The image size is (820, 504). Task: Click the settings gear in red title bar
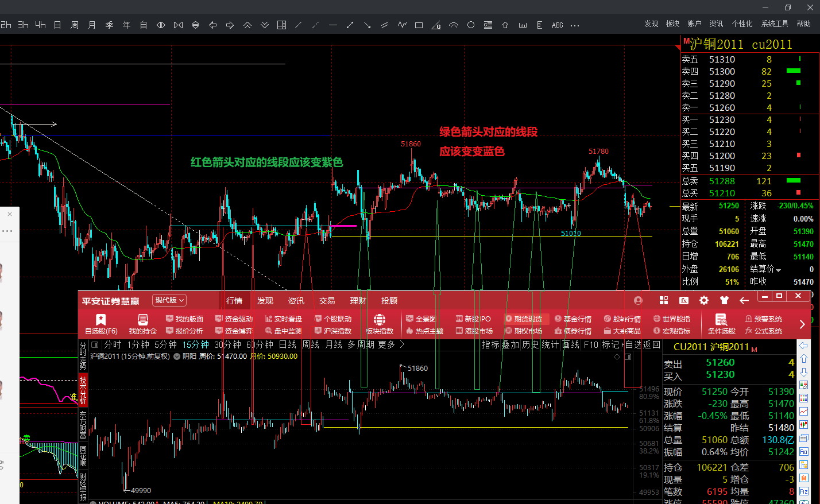click(x=703, y=300)
